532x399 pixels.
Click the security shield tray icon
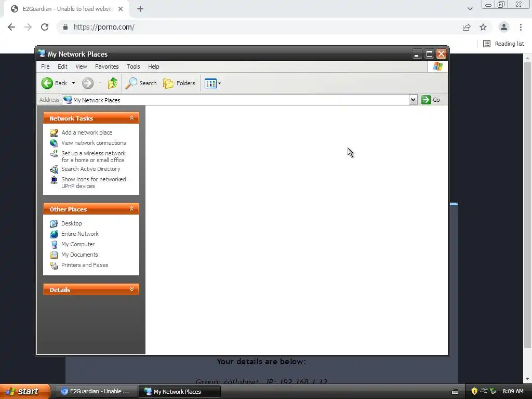(474, 391)
